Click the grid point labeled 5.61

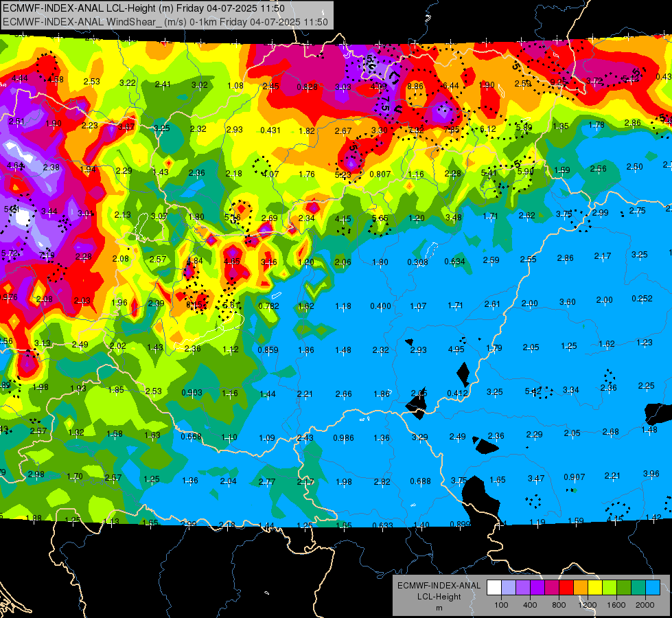click(x=231, y=305)
